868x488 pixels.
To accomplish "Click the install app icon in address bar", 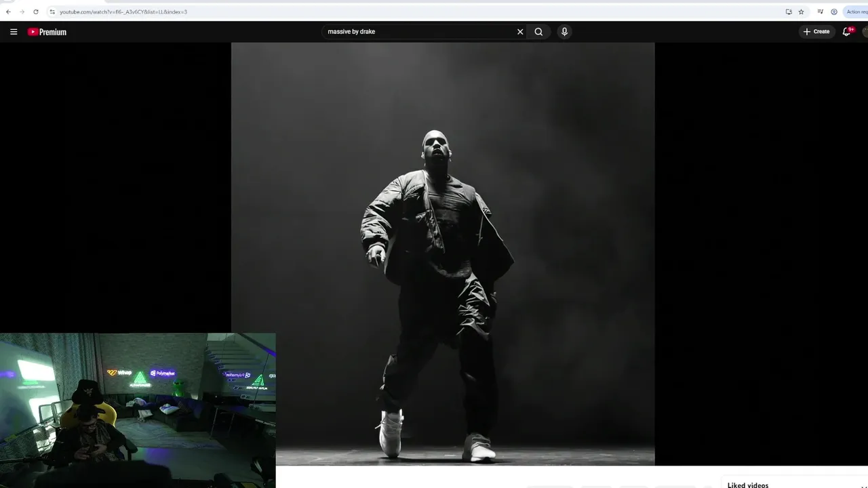I will click(789, 12).
